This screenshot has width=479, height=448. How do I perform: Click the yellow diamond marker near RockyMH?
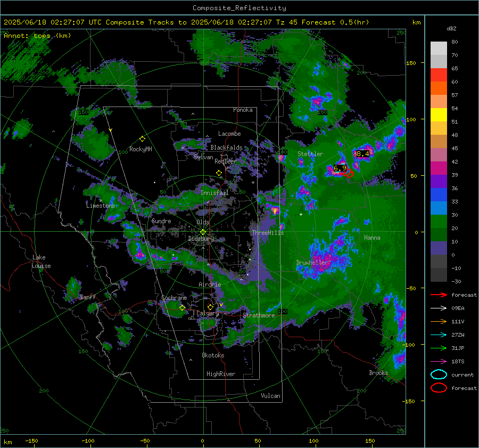(x=142, y=139)
